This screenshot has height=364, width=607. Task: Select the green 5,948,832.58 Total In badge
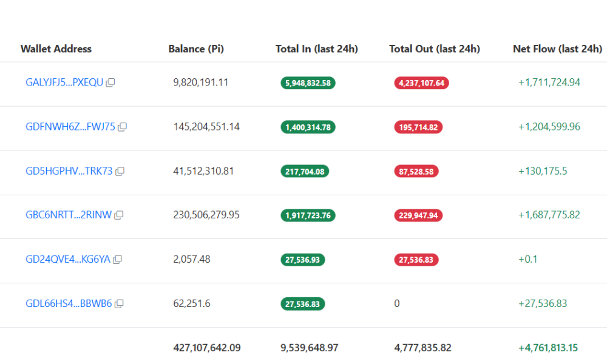307,83
